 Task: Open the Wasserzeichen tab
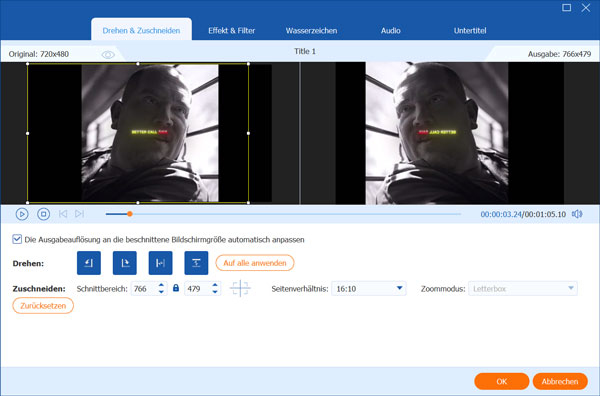pyautogui.click(x=311, y=31)
